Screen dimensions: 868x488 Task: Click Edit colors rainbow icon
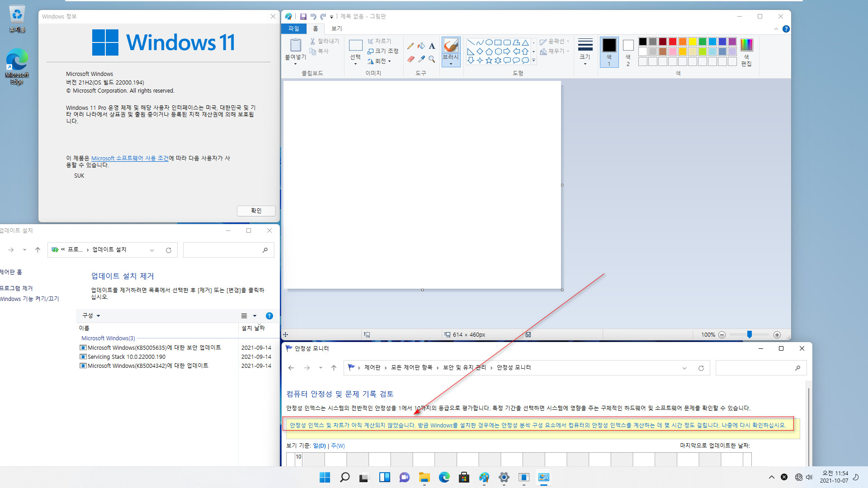tap(746, 45)
